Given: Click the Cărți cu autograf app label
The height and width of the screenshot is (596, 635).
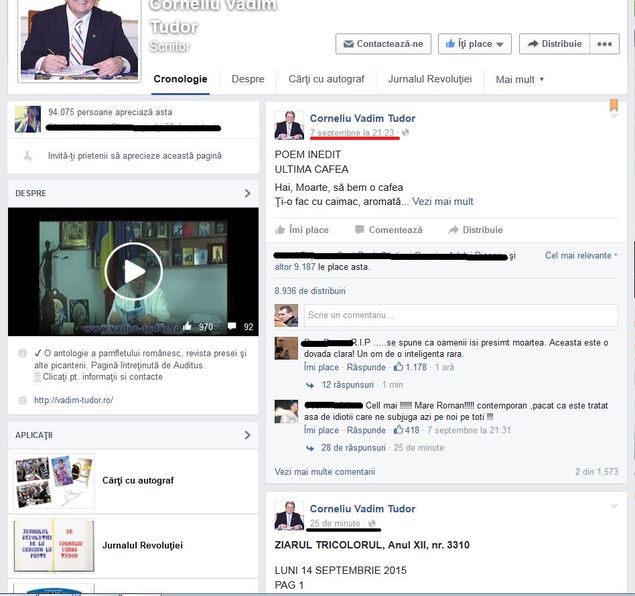Looking at the screenshot, I should coord(138,481).
